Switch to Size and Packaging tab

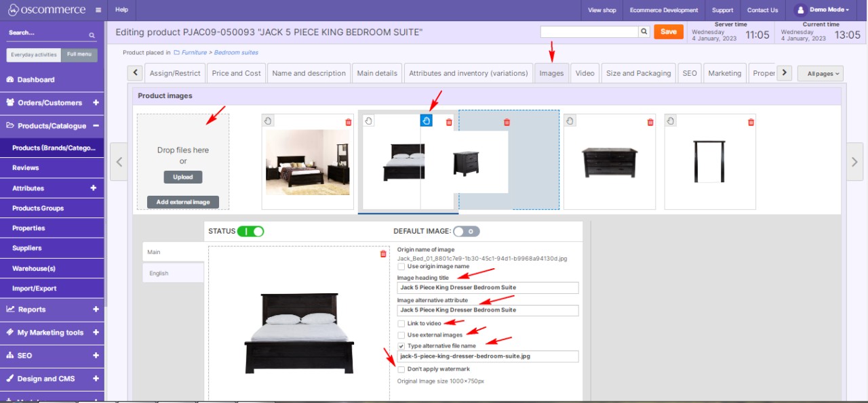(x=639, y=73)
